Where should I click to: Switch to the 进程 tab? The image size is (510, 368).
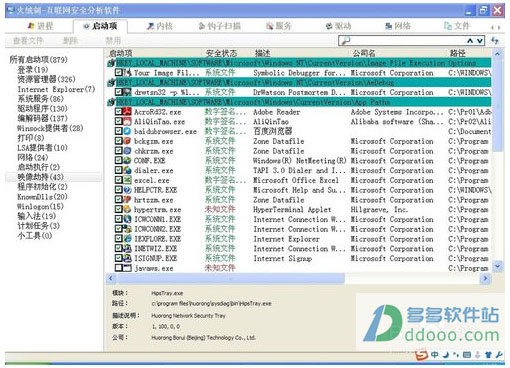[40, 26]
